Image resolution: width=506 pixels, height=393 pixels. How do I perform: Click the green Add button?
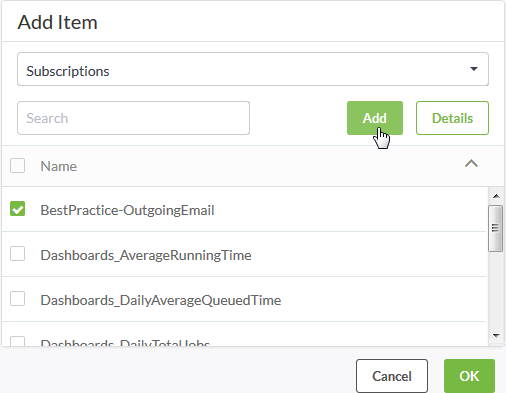375,118
